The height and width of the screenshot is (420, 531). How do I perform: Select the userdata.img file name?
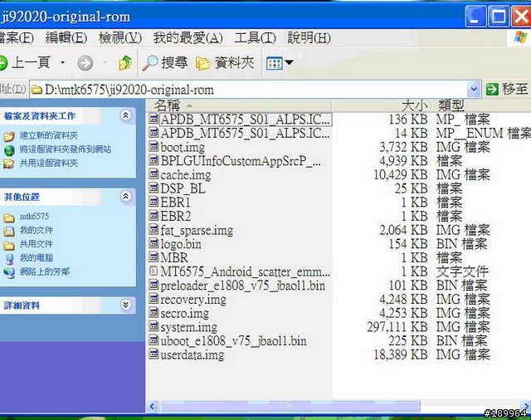[x=192, y=355]
